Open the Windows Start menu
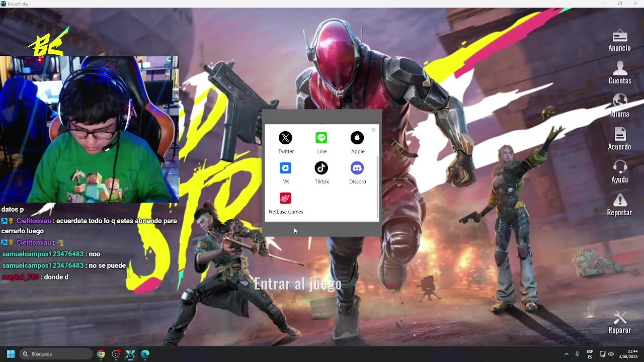This screenshot has height=362, width=644. [x=11, y=354]
